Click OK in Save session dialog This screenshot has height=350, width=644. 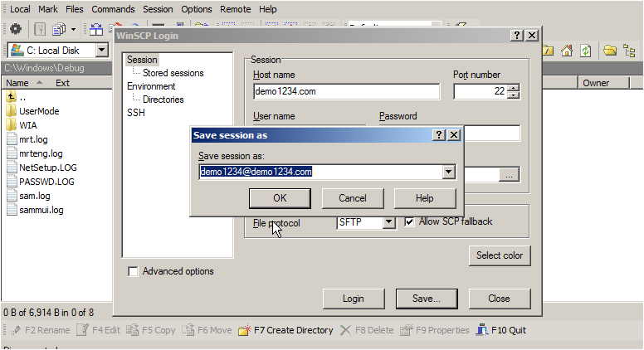pos(280,198)
